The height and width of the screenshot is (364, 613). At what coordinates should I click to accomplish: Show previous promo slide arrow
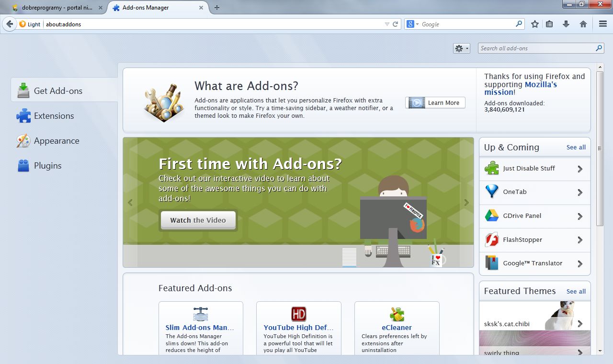(x=130, y=203)
